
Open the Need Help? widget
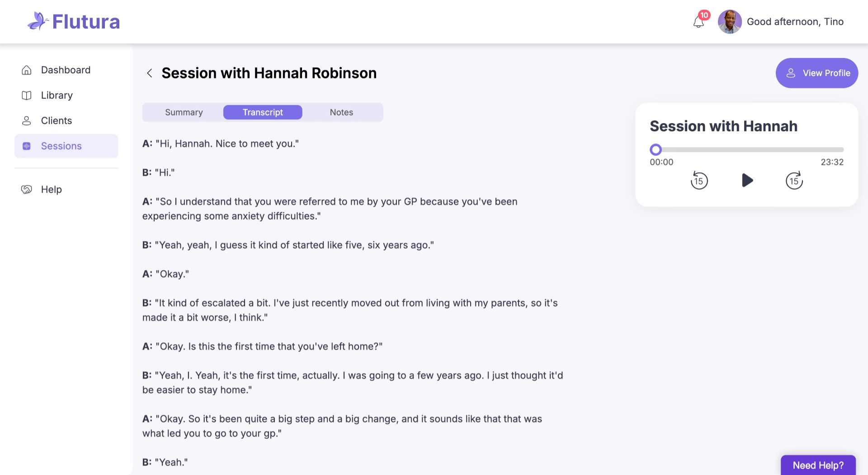tap(818, 465)
